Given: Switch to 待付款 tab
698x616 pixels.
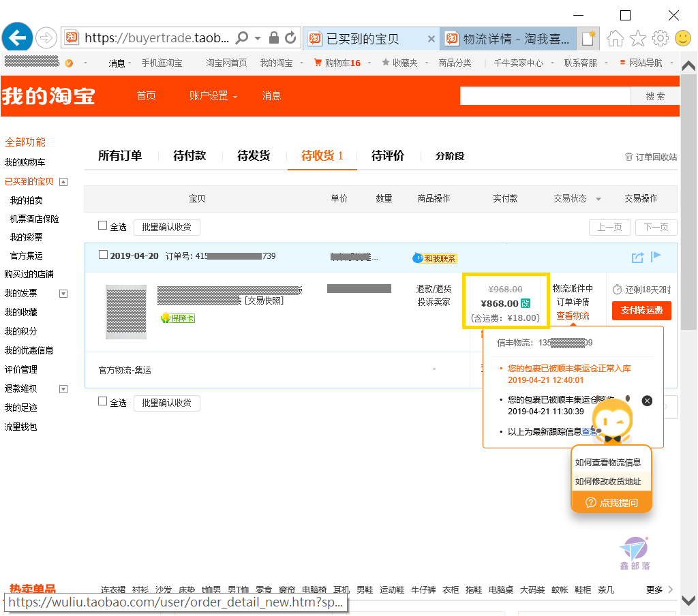Looking at the screenshot, I should coord(189,156).
